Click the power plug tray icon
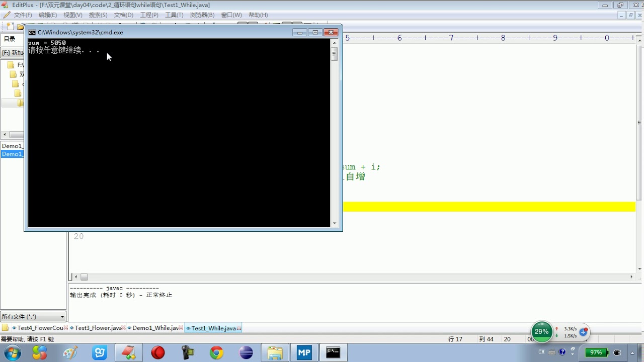This screenshot has width=644, height=362. [618, 352]
